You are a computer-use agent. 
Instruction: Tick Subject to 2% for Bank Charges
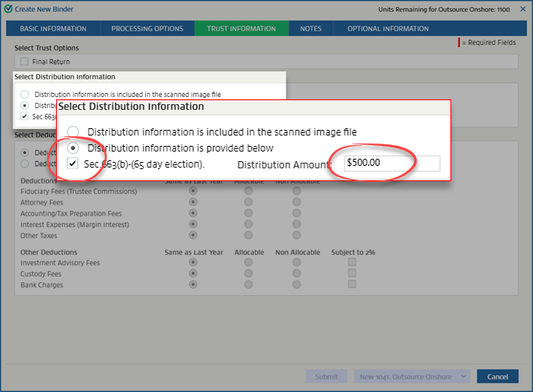click(351, 285)
